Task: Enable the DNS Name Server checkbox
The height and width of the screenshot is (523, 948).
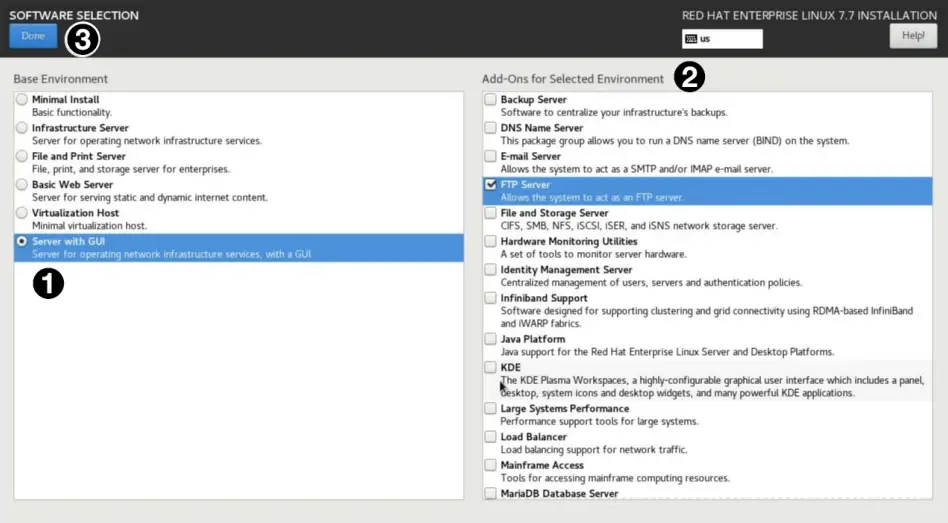Action: pos(490,128)
